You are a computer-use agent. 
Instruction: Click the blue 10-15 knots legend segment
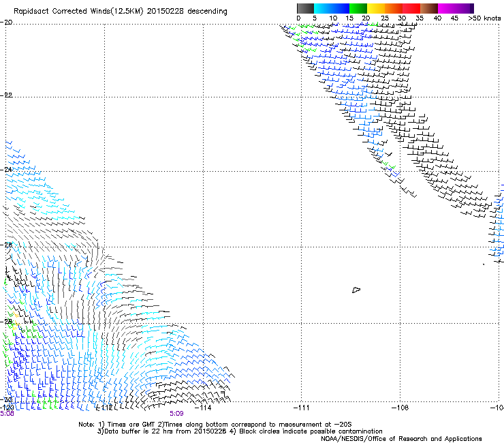pyautogui.click(x=341, y=8)
